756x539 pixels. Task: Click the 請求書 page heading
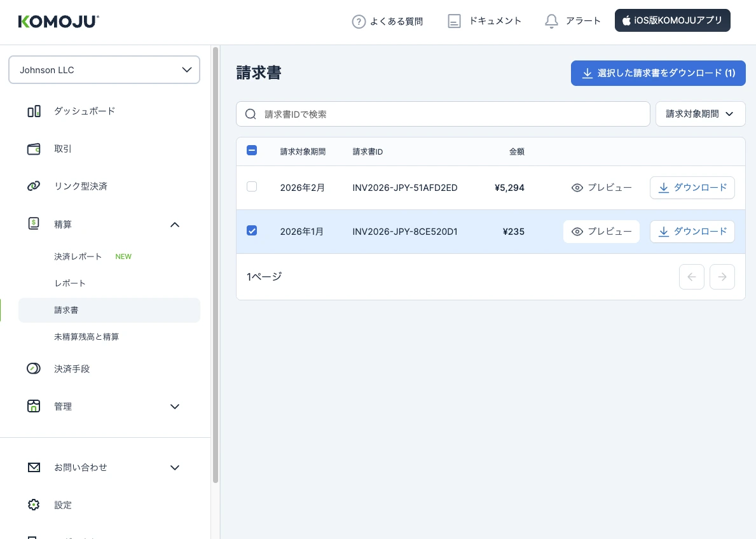pyautogui.click(x=259, y=73)
